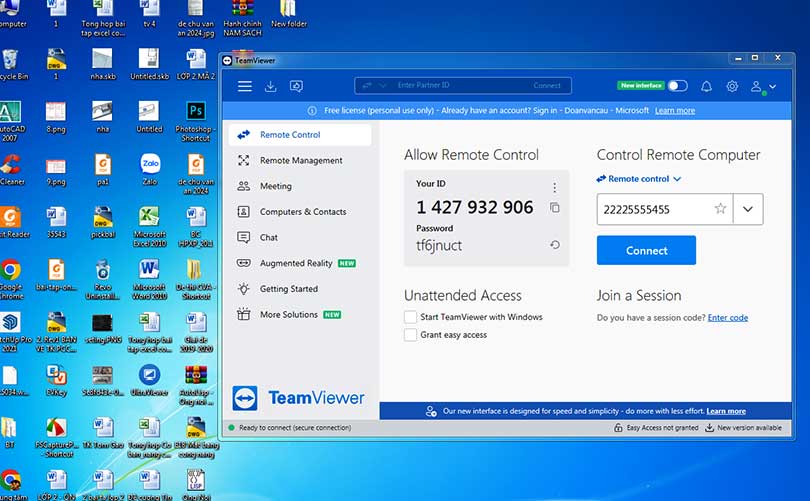Select the UltraViewer desktop icon

tap(149, 380)
